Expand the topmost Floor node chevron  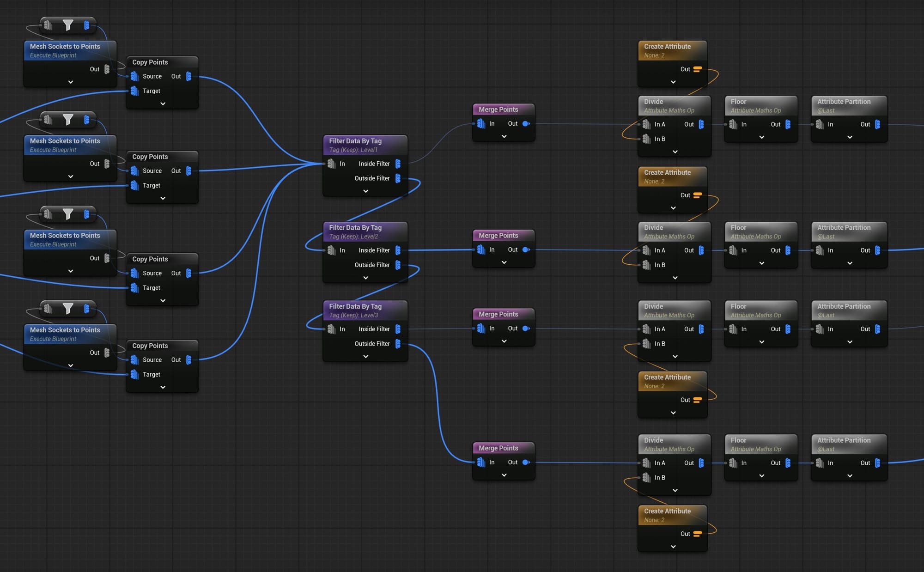point(762,137)
